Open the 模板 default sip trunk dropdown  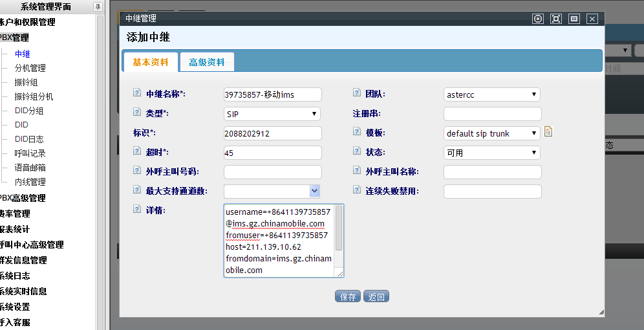click(491, 133)
